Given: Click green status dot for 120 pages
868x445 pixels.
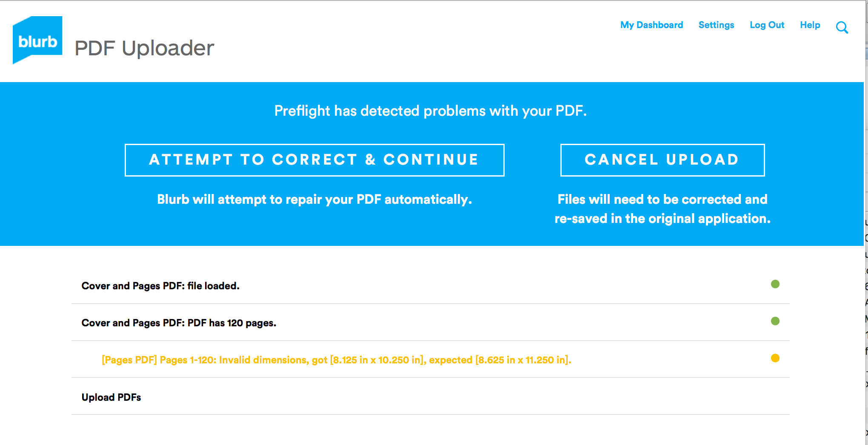Looking at the screenshot, I should tap(775, 321).
